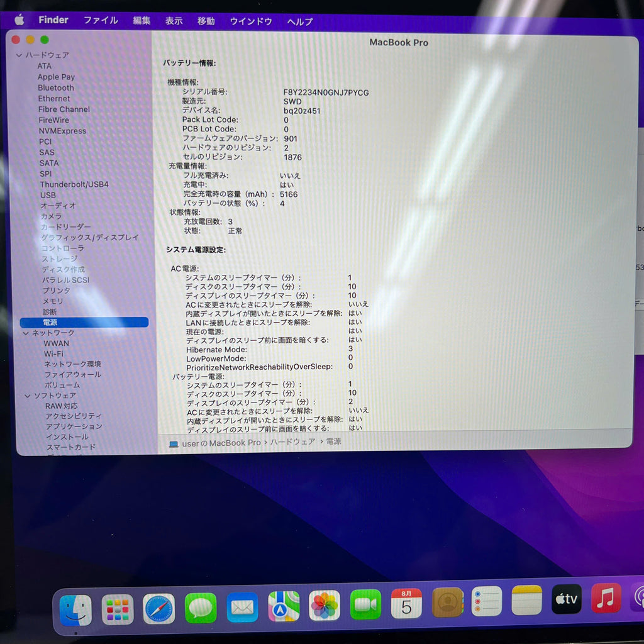
Task: Select Thunderbolt/USB4 in sidebar
Action: [x=74, y=184]
